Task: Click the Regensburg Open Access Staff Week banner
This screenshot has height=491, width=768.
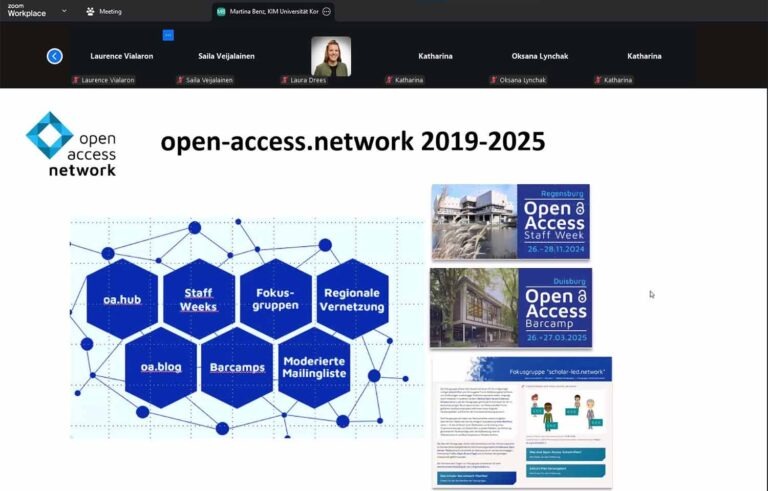Action: [x=510, y=222]
